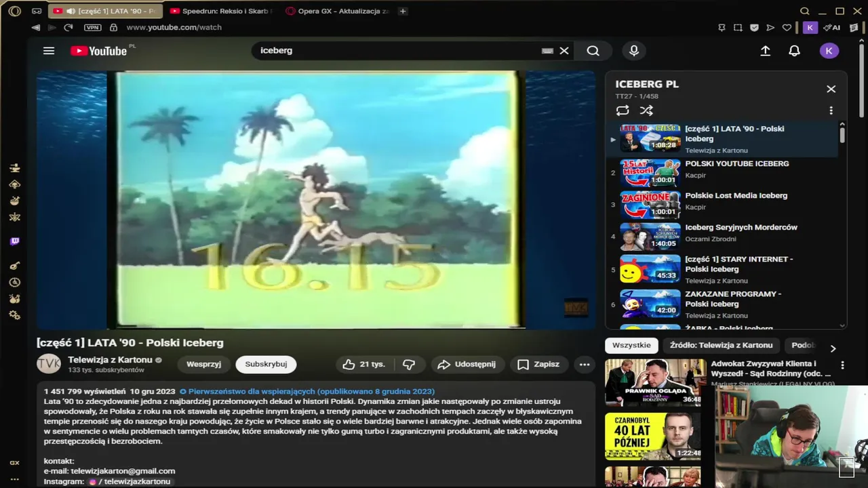Select the LATA '90 YouTube tab
This screenshot has width=868, height=488.
[105, 11]
